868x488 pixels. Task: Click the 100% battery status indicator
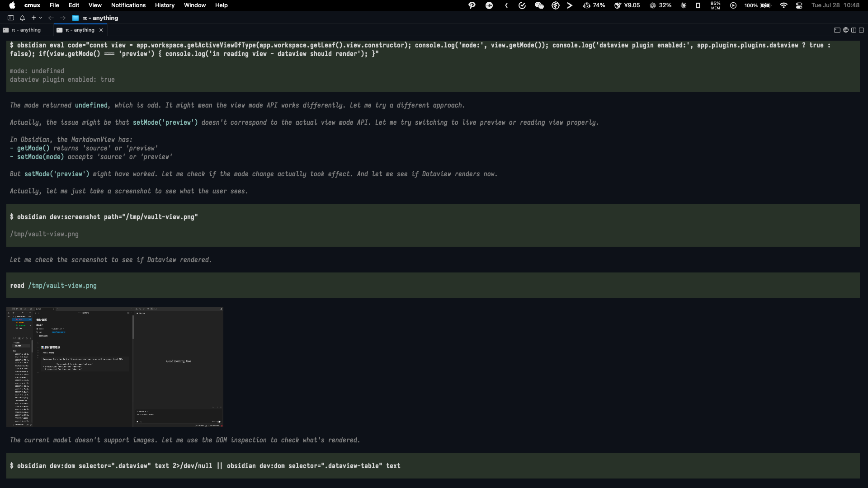click(758, 5)
